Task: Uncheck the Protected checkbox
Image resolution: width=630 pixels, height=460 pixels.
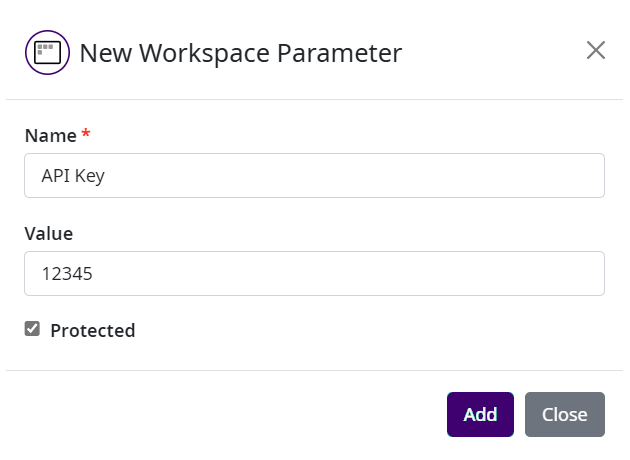Action: tap(33, 329)
